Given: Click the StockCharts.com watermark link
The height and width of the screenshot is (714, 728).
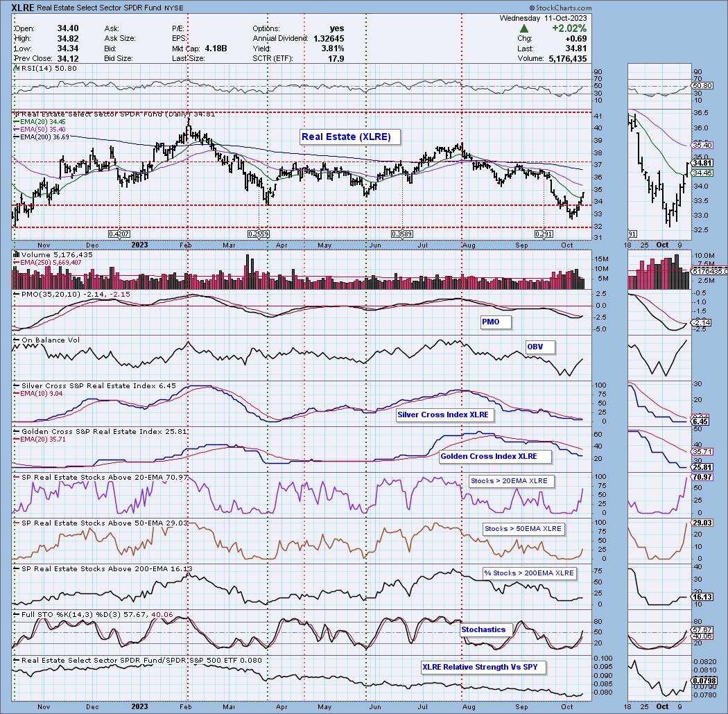Looking at the screenshot, I should coord(560,8).
